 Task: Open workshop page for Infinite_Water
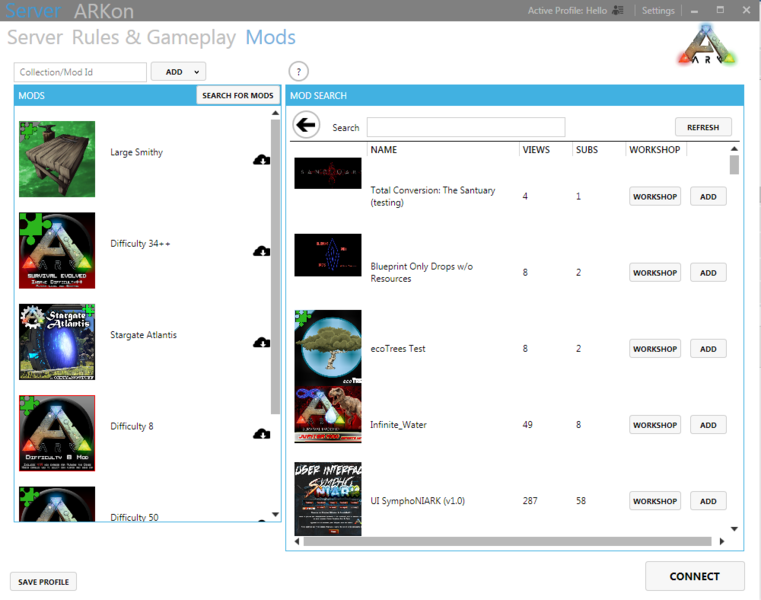point(655,425)
